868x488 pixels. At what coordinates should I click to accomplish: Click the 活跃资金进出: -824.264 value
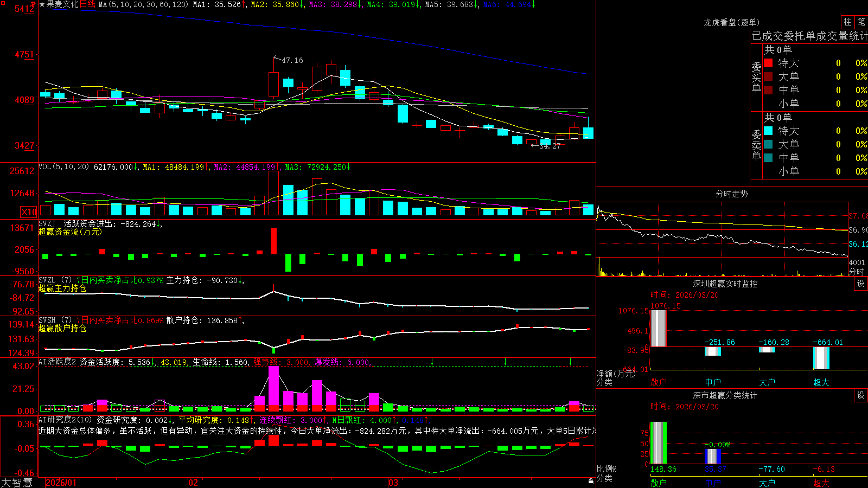(x=110, y=223)
